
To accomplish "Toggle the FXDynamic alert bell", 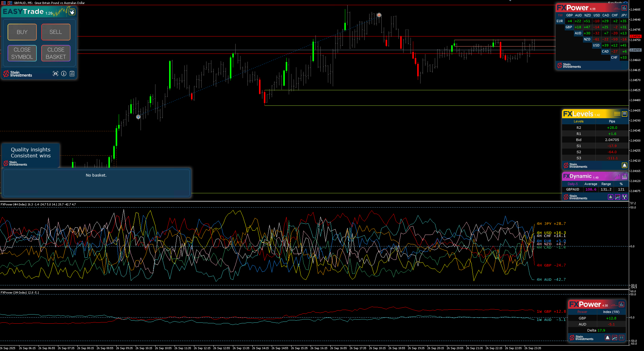I will (610, 197).
